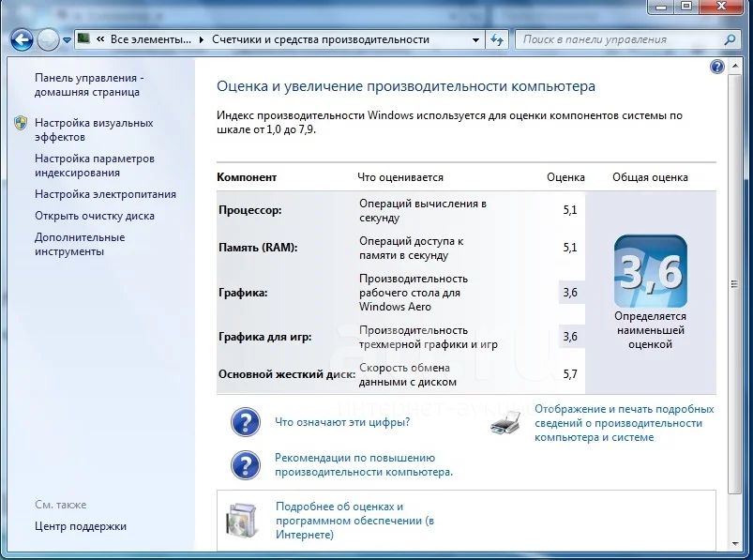
Task: Open 'Настройка электропитания' link
Action: pyautogui.click(x=105, y=194)
